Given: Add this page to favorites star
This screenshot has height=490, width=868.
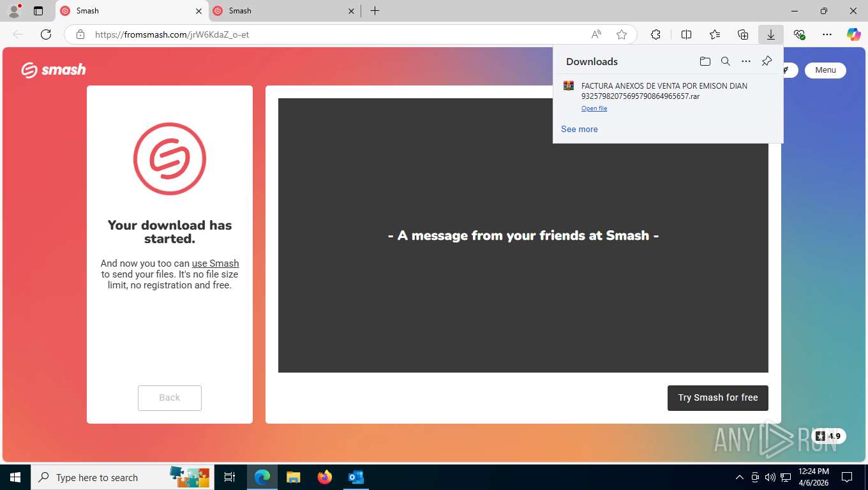Looking at the screenshot, I should 622,34.
